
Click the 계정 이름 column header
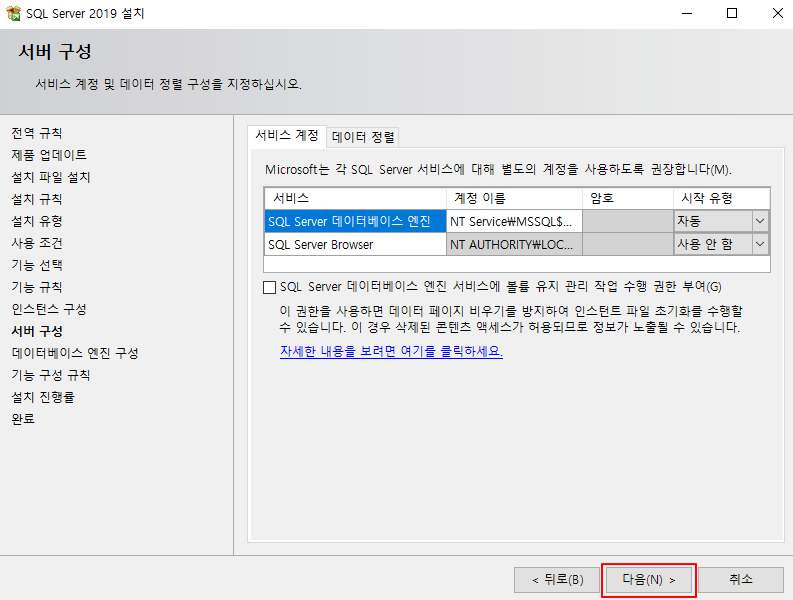point(514,198)
